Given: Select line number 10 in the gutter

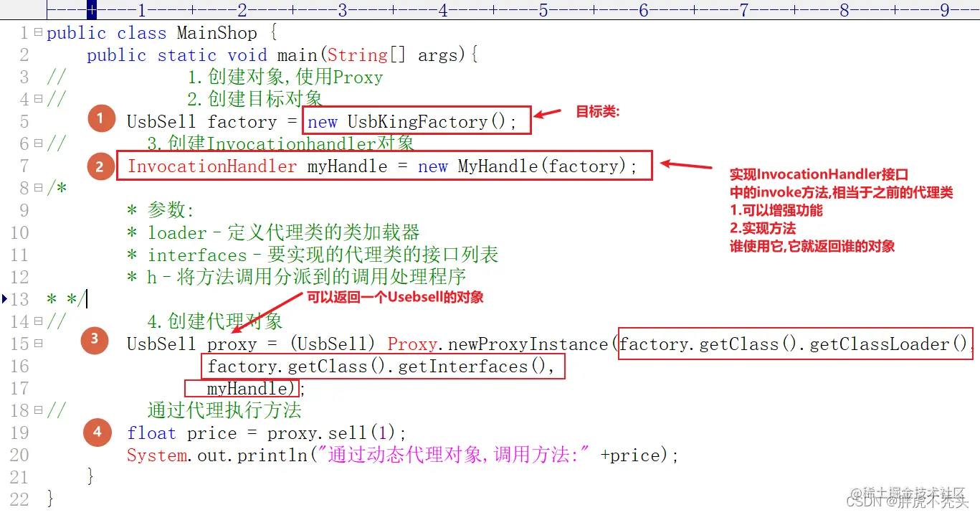Looking at the screenshot, I should click(19, 233).
